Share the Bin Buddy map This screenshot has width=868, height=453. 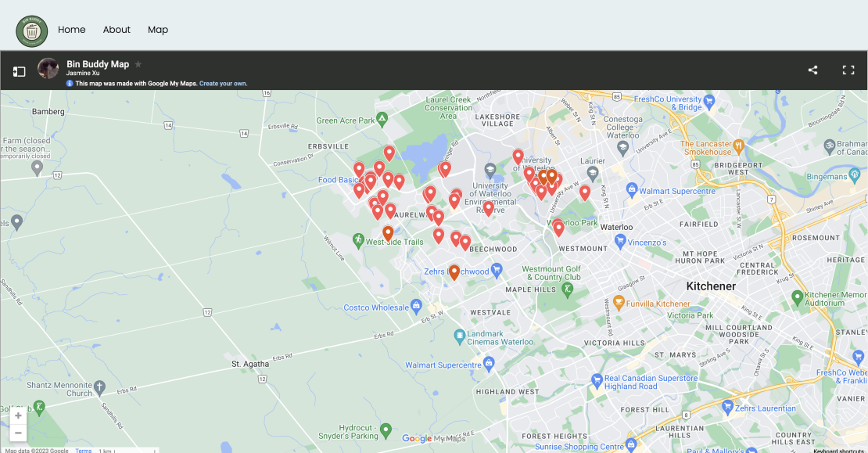click(812, 70)
